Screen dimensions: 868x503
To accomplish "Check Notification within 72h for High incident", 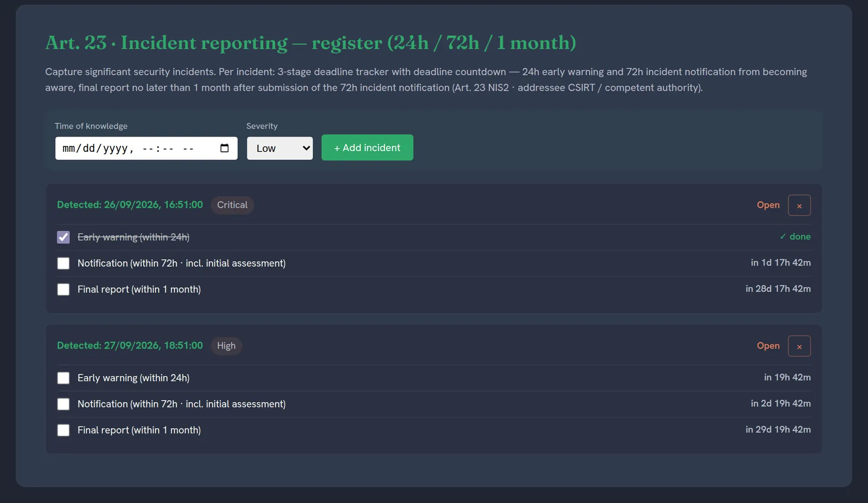I will pyautogui.click(x=63, y=404).
